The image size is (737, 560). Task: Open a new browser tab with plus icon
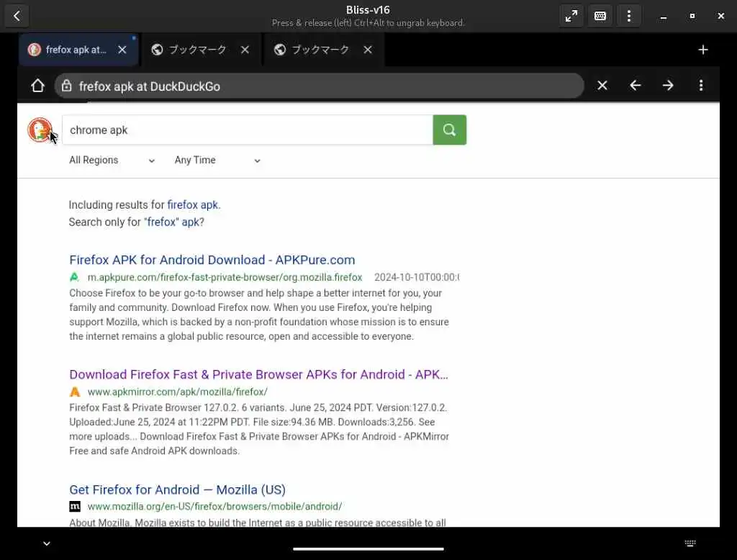702,50
